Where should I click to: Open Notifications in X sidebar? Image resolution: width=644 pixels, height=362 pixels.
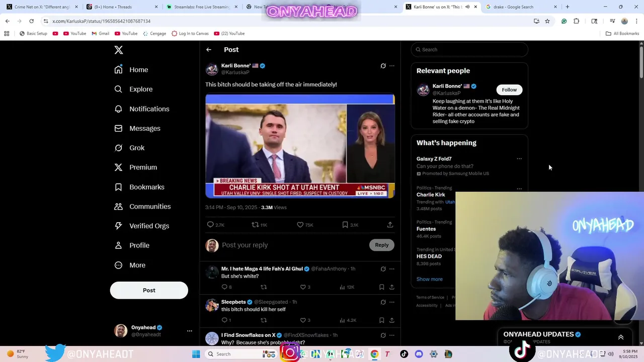pos(142,109)
